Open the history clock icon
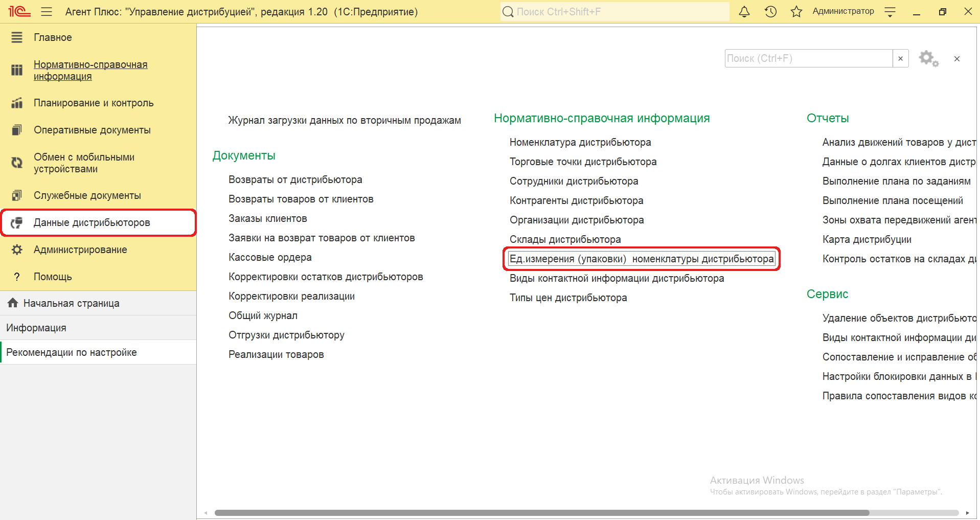The image size is (980, 520). coord(770,11)
